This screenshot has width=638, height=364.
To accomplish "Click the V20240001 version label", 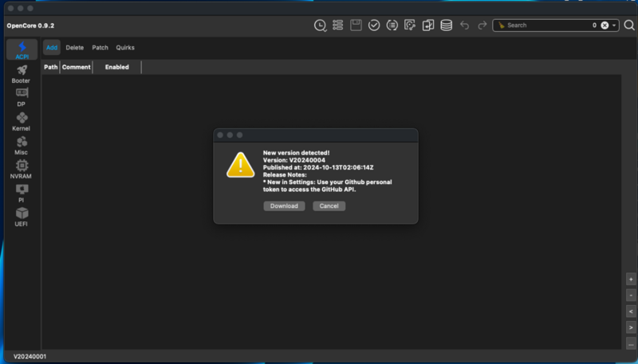I will (x=30, y=357).
